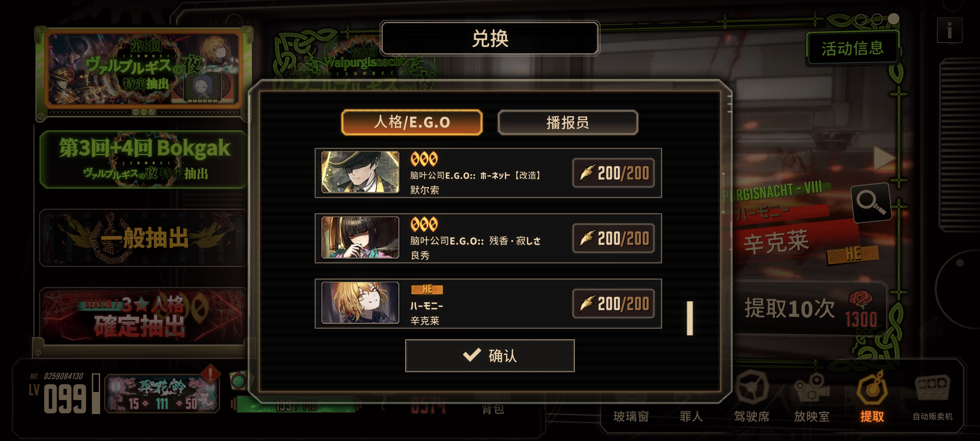The image size is (980, 441).
Task: Switch to the 播报员 tab
Action: coord(567,123)
